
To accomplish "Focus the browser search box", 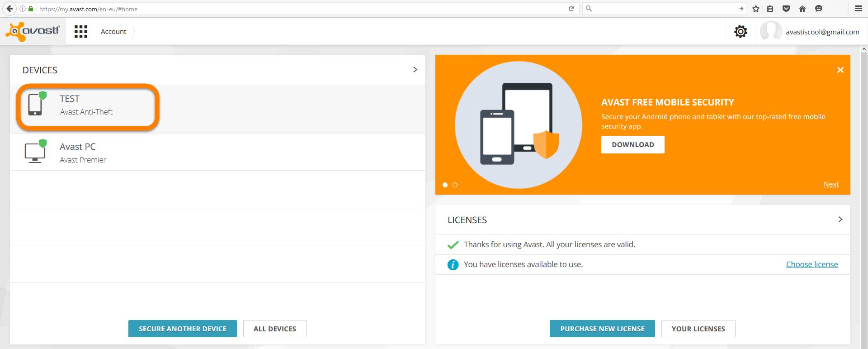I will 665,9.
